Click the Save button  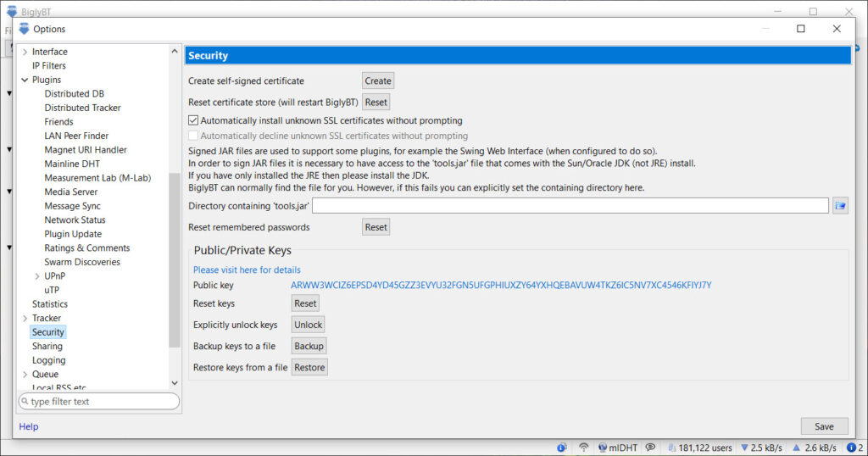pyautogui.click(x=824, y=426)
